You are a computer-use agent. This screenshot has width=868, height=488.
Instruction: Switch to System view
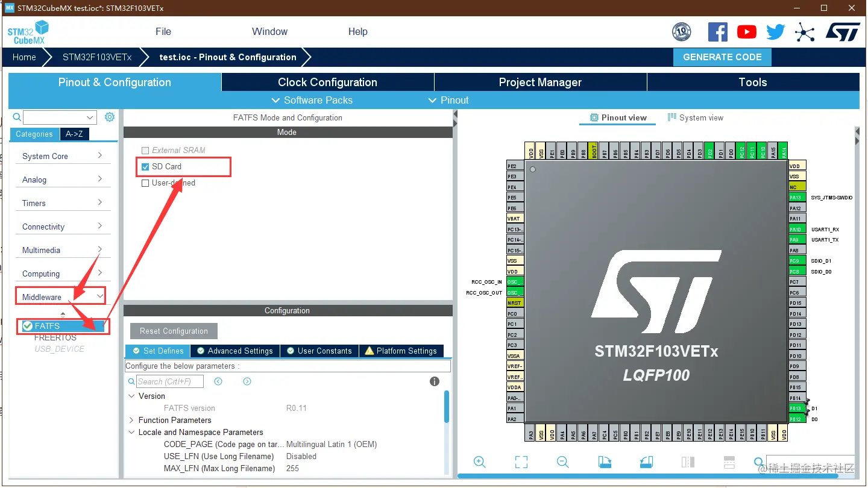695,117
